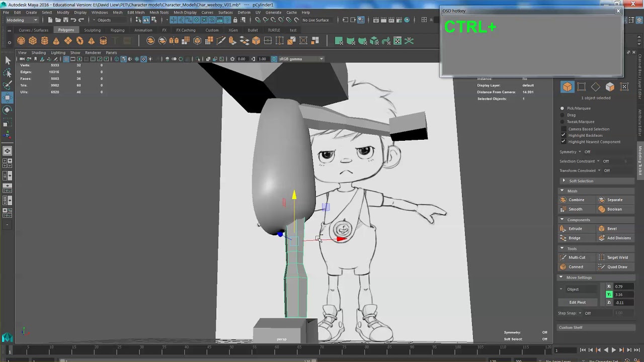Click the open scene folder icon

point(58,20)
